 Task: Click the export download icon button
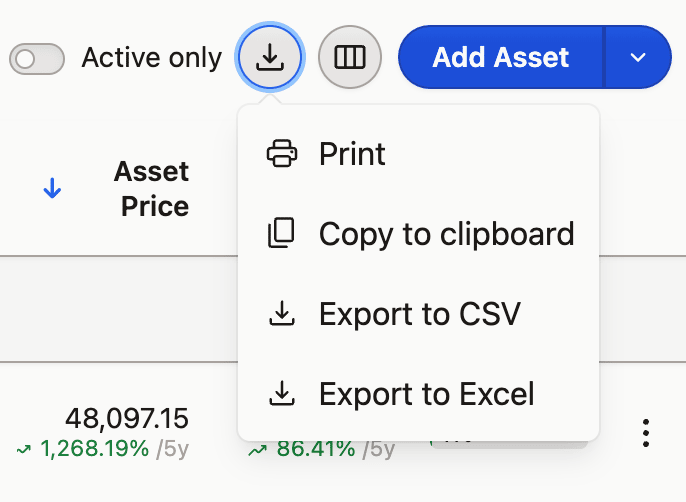click(x=270, y=57)
